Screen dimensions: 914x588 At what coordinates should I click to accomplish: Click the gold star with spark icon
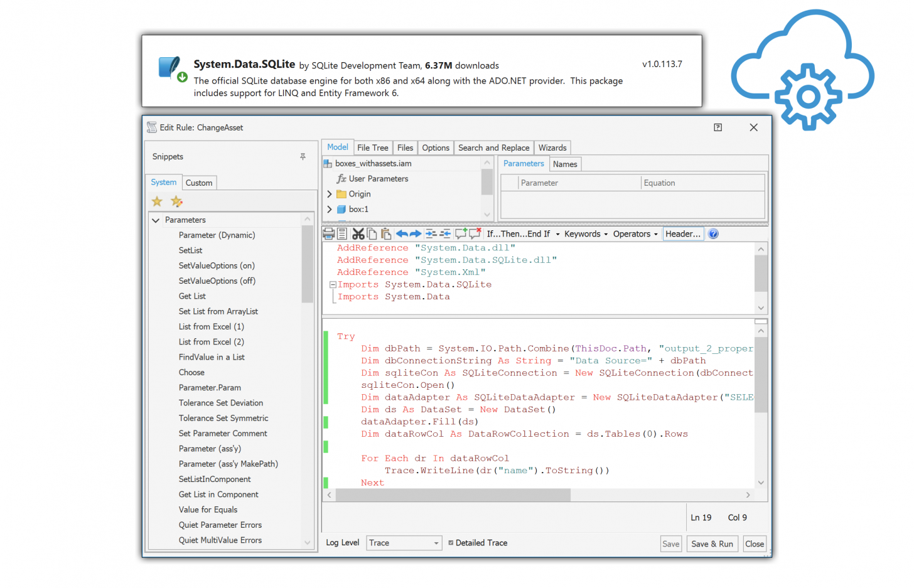[176, 201]
